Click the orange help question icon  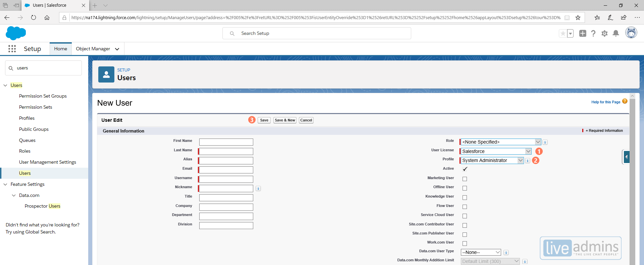pos(625,101)
